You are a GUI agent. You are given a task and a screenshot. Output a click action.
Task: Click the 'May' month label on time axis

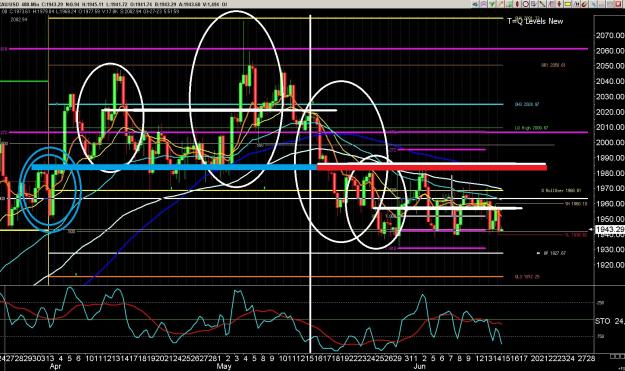pyautogui.click(x=224, y=366)
